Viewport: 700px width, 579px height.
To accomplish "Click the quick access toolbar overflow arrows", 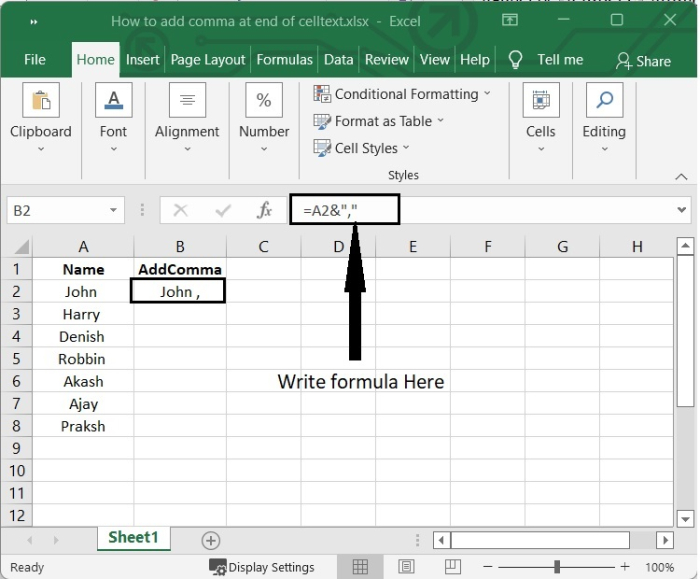I will click(x=34, y=21).
